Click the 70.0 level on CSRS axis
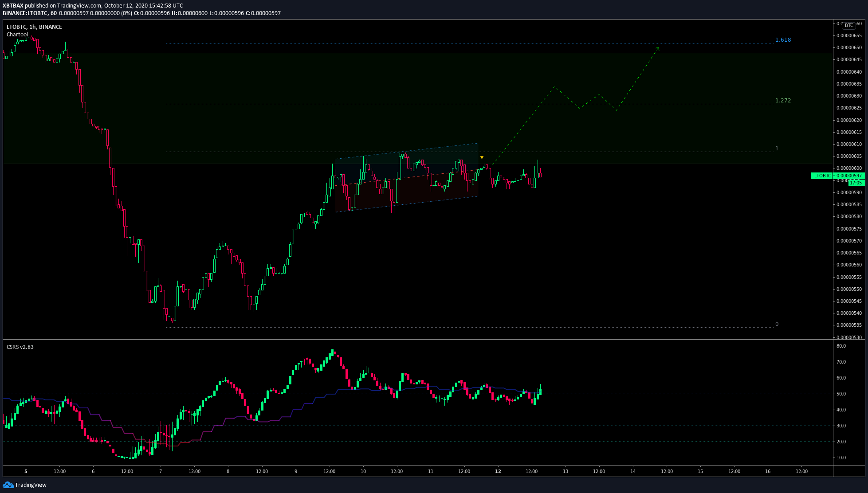The width and height of the screenshot is (868, 493). coord(841,362)
